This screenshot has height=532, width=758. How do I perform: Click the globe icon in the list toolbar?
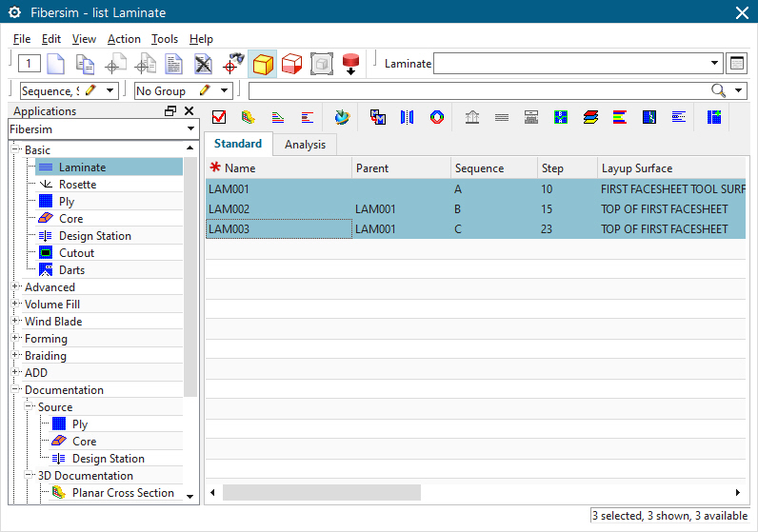point(343,117)
